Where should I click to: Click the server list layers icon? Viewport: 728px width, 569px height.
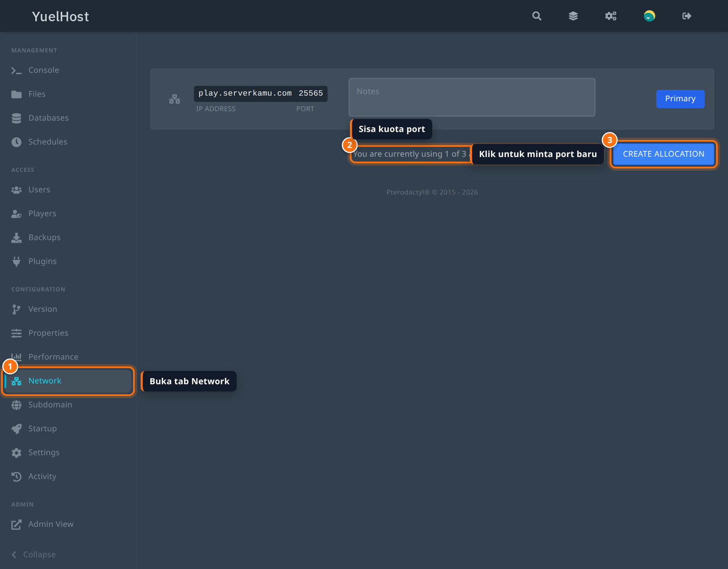pyautogui.click(x=573, y=16)
